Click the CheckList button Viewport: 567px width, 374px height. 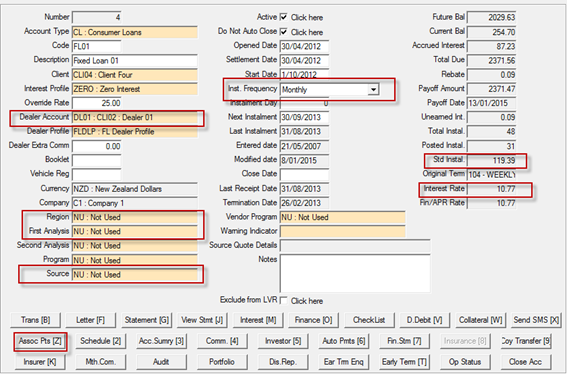[x=369, y=320]
